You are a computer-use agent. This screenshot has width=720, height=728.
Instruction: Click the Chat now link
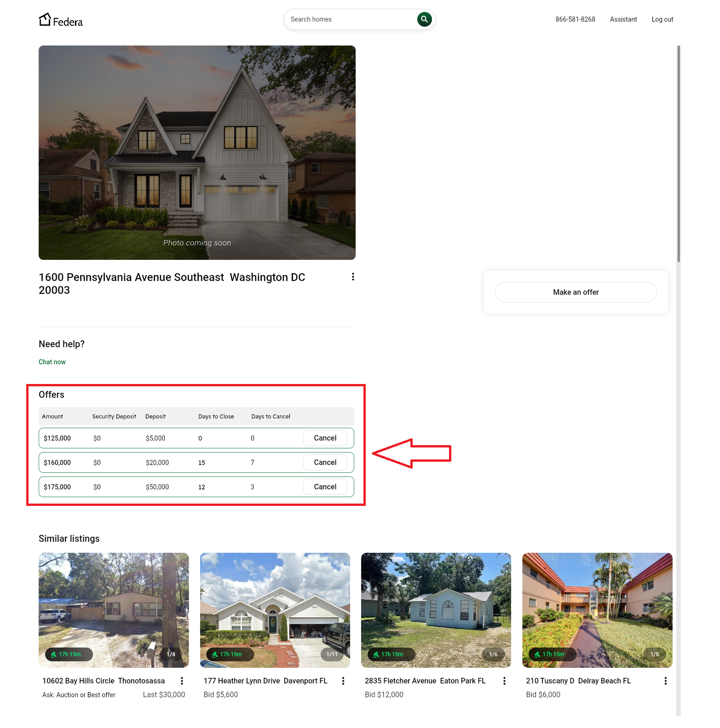tap(52, 362)
